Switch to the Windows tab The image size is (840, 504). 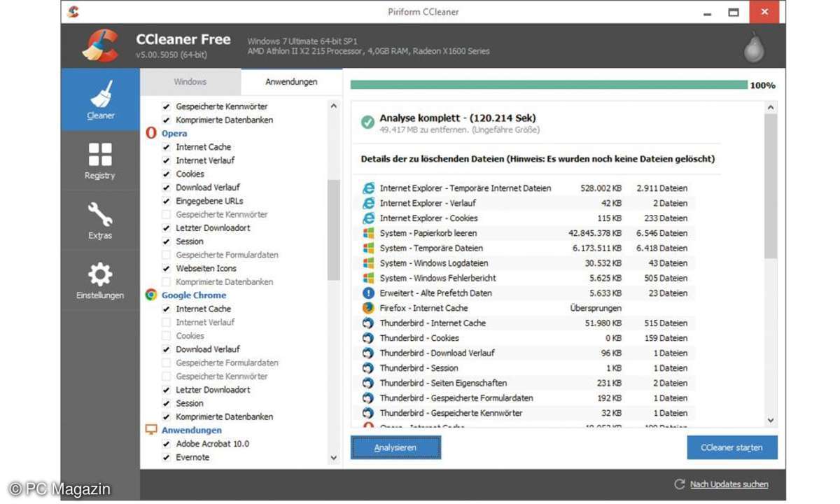[x=190, y=82]
